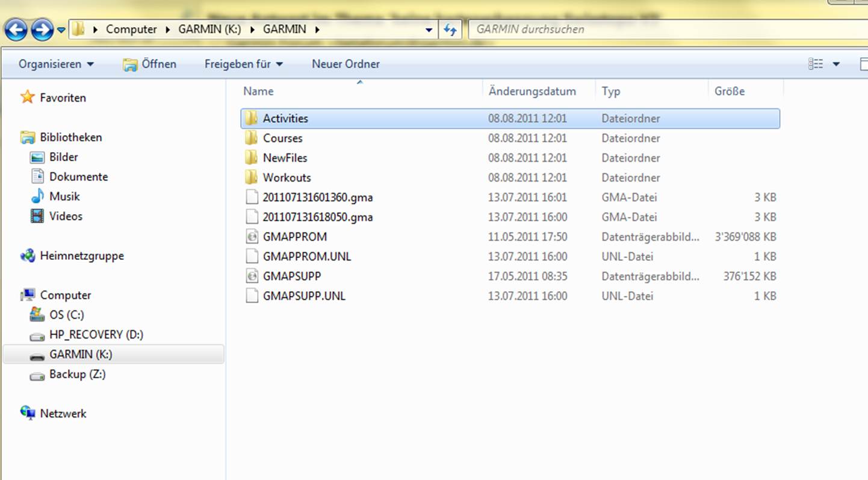The image size is (868, 480).
Task: Select Computer in the address breadcrumb
Action: [131, 29]
